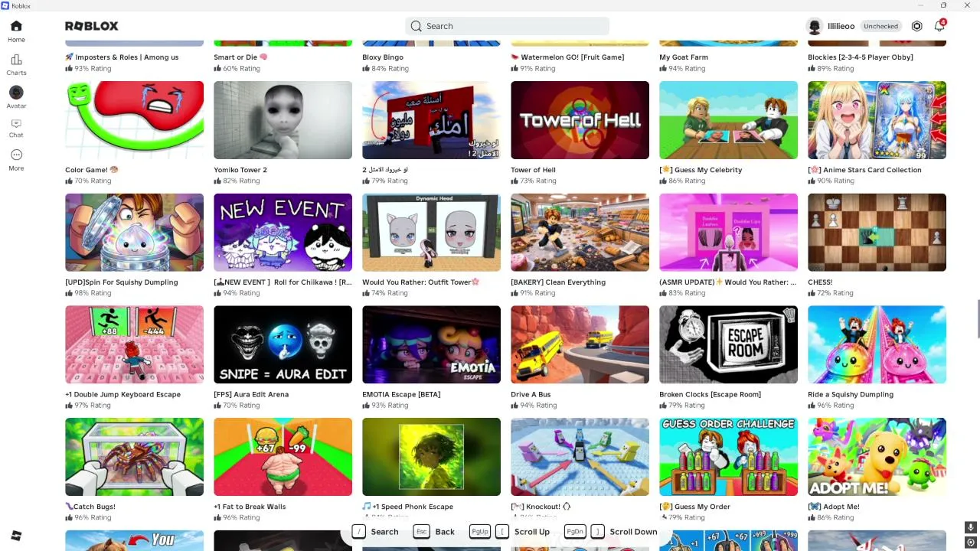Open the Guess My Order thumbnail

click(x=728, y=457)
